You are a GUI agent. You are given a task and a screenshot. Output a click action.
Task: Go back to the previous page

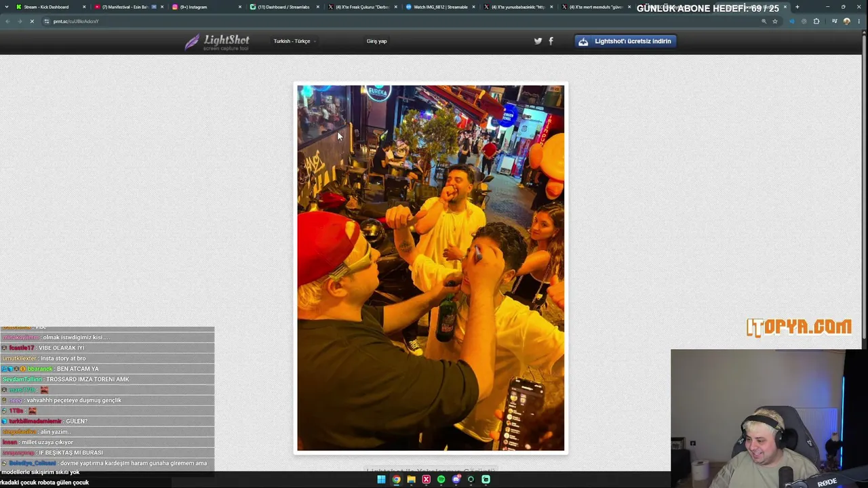[7, 21]
